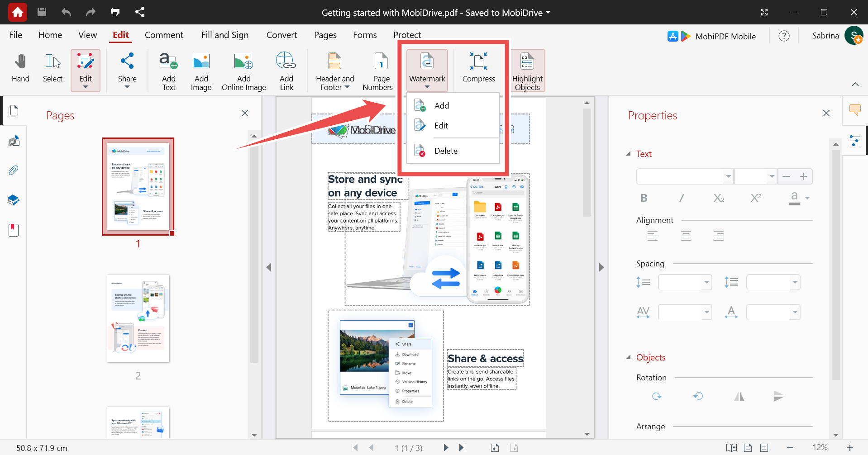Open Header and Footer dropdown
Image resolution: width=868 pixels, height=455 pixels.
(x=335, y=71)
